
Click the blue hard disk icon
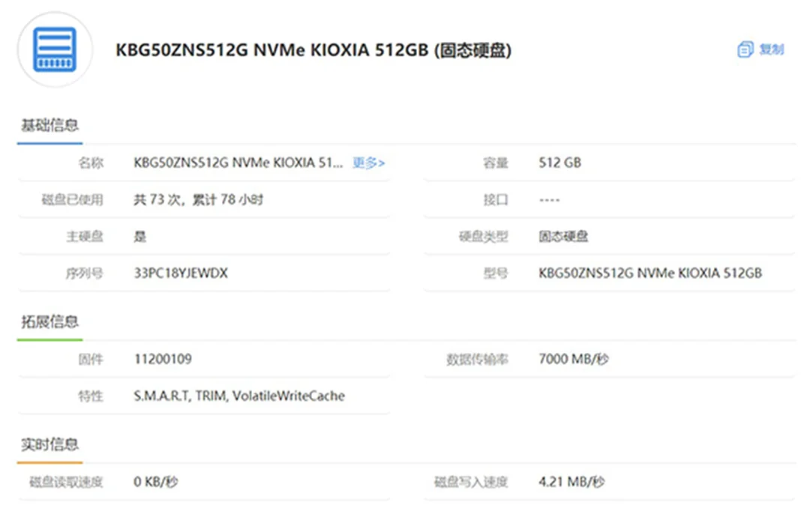55,49
